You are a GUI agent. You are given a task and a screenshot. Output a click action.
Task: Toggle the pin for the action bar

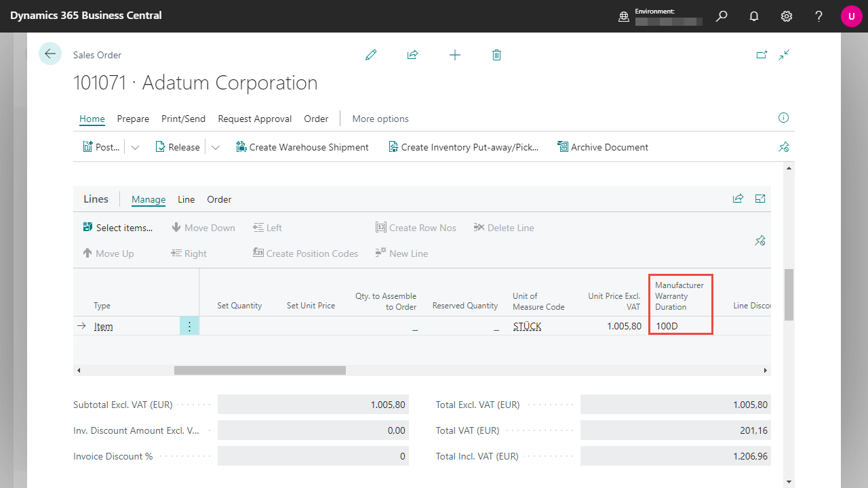[784, 147]
